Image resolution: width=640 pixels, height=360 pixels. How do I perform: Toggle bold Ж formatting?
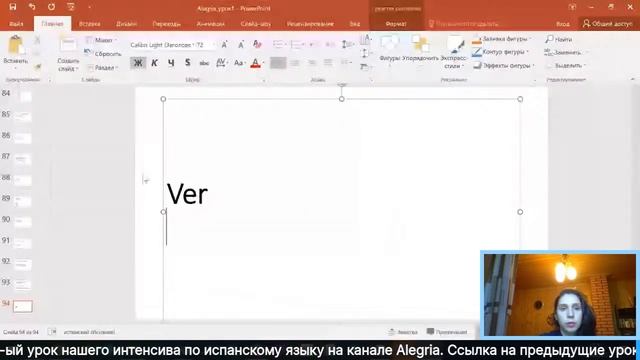(138, 63)
